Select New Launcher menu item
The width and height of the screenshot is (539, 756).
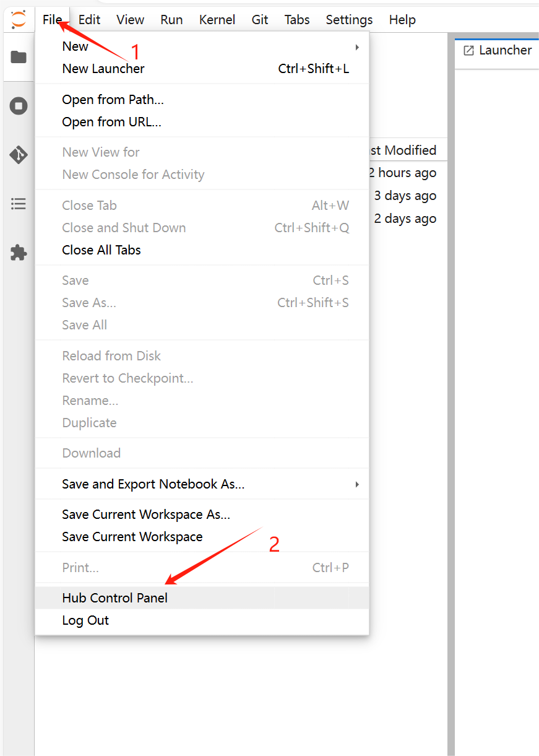(103, 69)
